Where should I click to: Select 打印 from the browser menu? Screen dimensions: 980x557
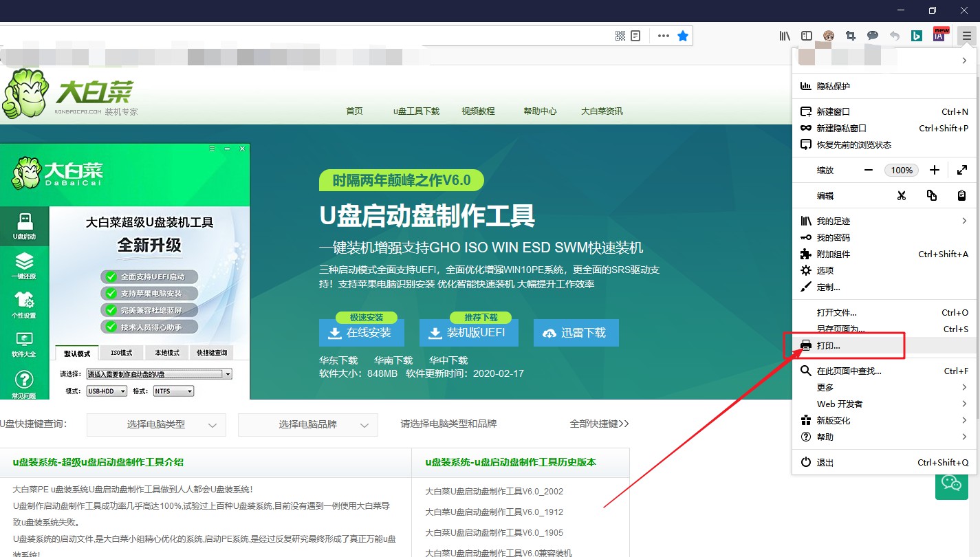[x=847, y=346]
